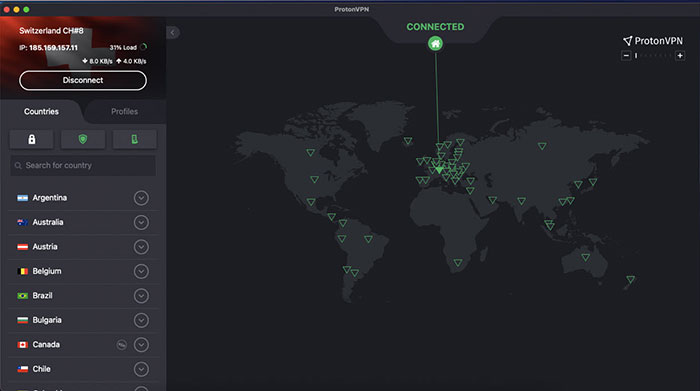Open the Profiles tab
The width and height of the screenshot is (700, 391).
pos(125,112)
